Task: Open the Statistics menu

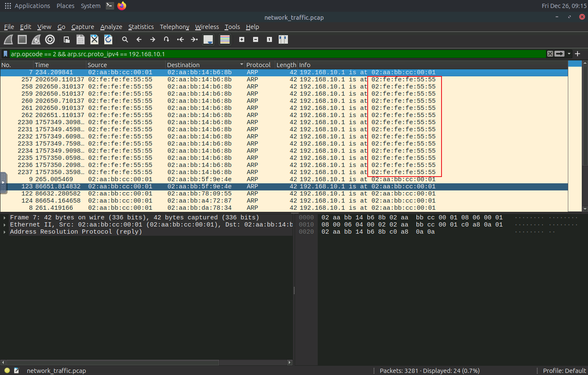Action: (x=141, y=27)
